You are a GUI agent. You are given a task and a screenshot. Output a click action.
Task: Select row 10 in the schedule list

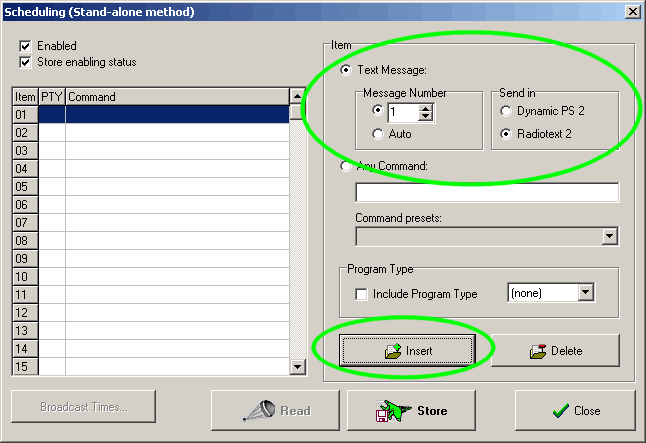[151, 277]
